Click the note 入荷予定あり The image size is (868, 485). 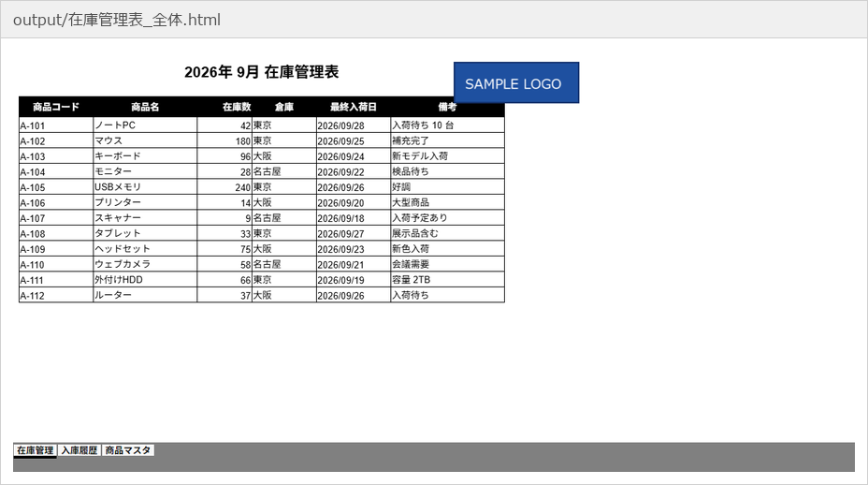point(447,218)
